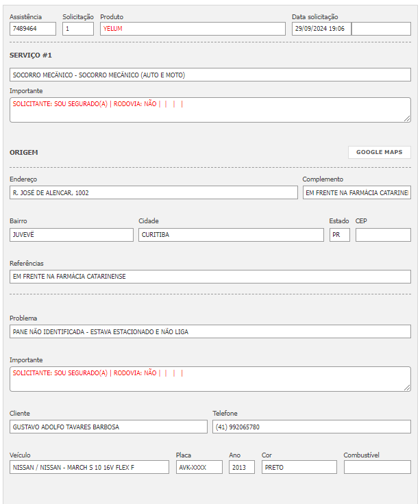Click the Cidade field showing CURITIBA
420x504 pixels.
(231, 235)
